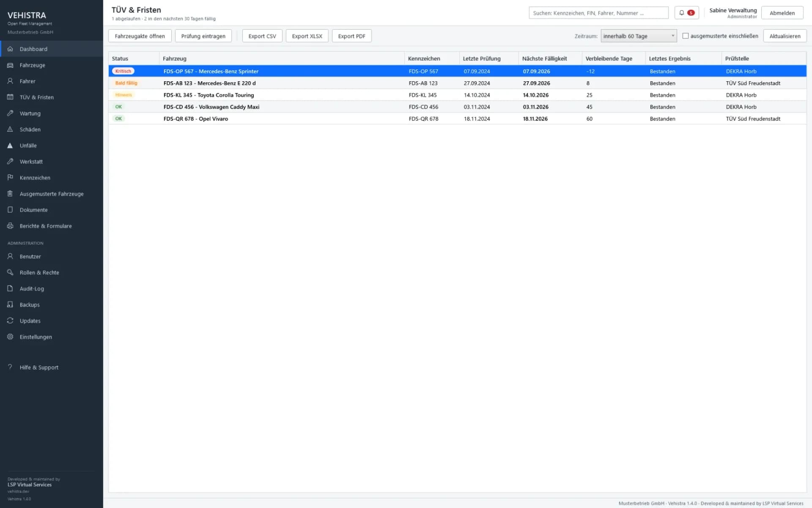Sort by the Status column header

click(x=134, y=58)
